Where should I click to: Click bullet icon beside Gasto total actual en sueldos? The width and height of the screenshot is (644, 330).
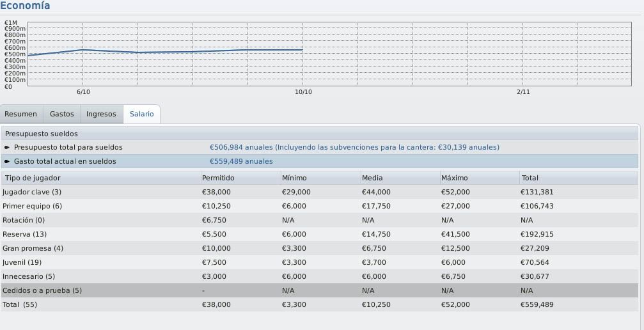click(x=7, y=162)
